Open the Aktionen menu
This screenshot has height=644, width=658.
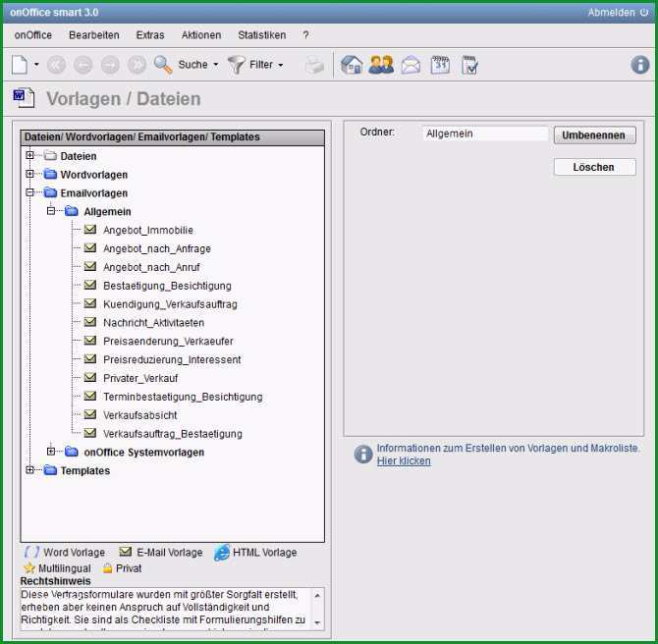[x=201, y=35]
